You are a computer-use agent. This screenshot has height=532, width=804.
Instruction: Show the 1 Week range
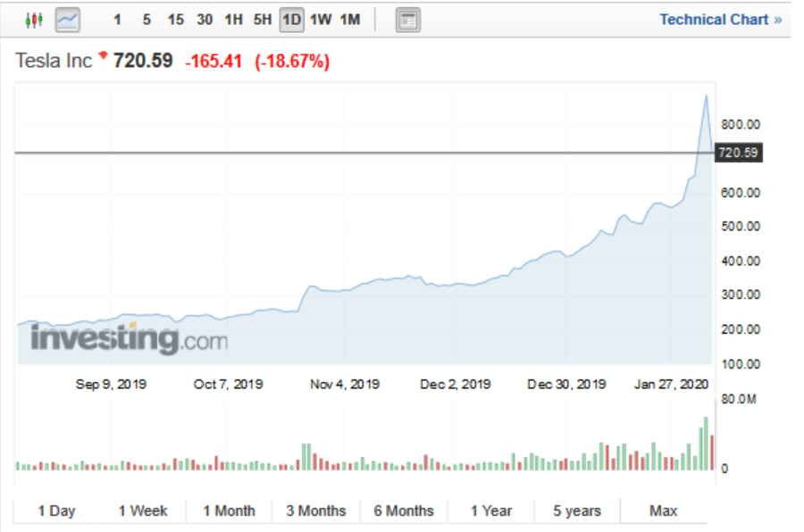pos(143,511)
